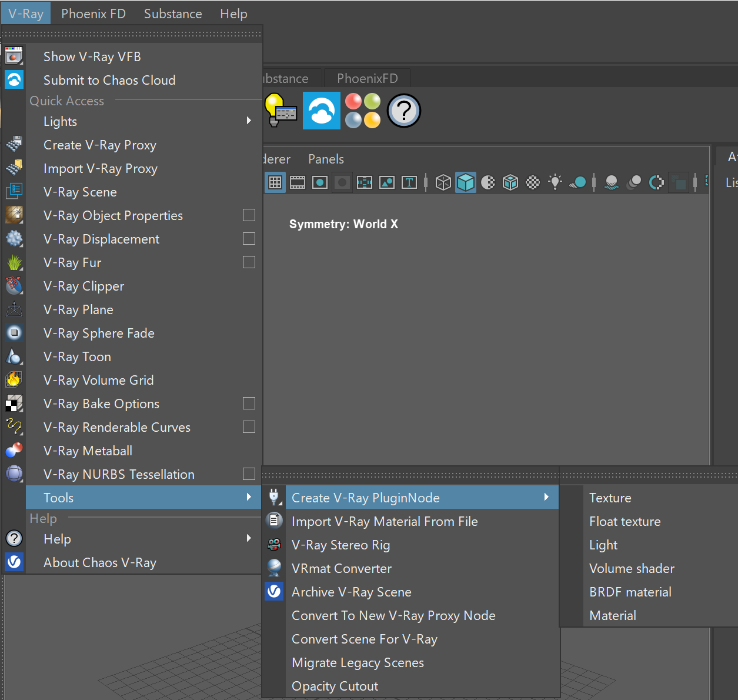Expand the Tools submenu arrow
The image size is (738, 700).
249,497
